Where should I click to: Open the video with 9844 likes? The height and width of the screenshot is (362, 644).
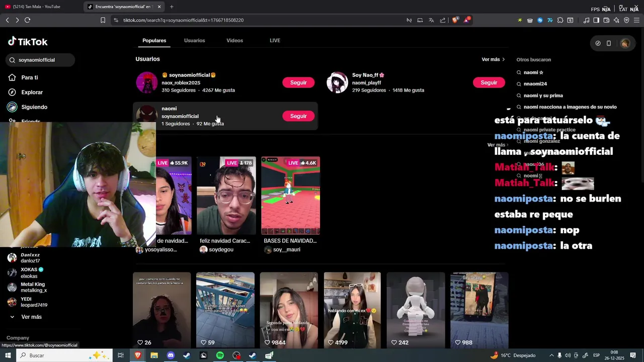[x=289, y=310]
